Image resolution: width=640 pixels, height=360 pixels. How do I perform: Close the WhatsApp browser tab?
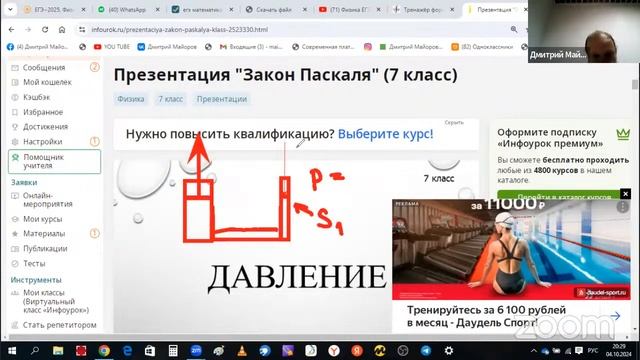click(158, 9)
